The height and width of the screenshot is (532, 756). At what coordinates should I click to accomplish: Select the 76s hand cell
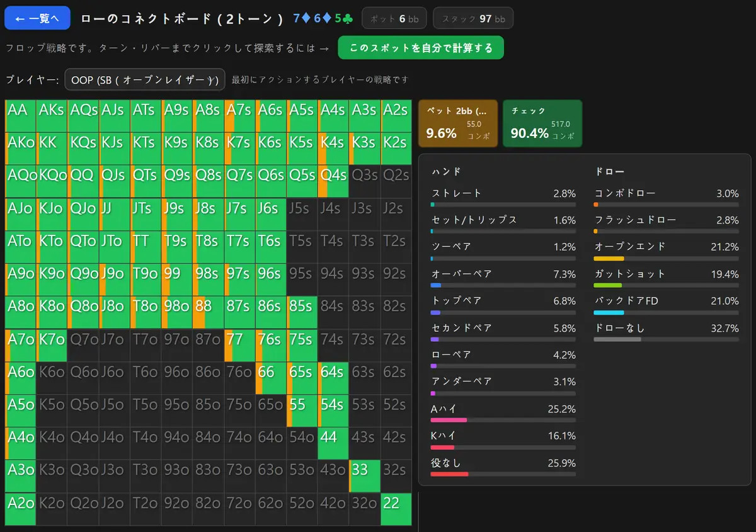[x=271, y=346]
